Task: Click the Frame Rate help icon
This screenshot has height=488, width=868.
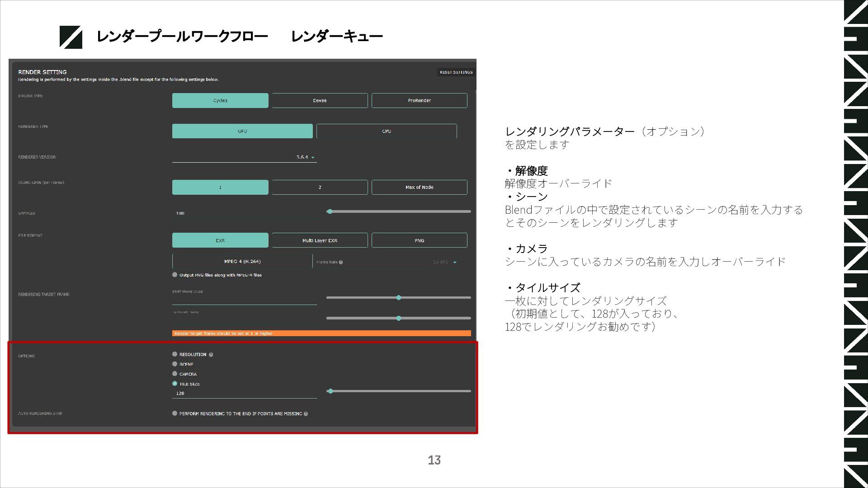Action: (341, 262)
